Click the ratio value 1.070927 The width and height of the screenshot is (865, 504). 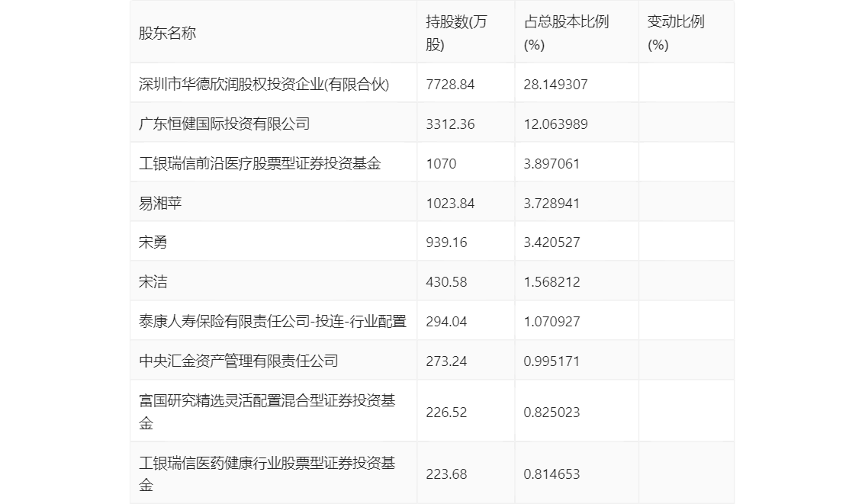(x=551, y=322)
